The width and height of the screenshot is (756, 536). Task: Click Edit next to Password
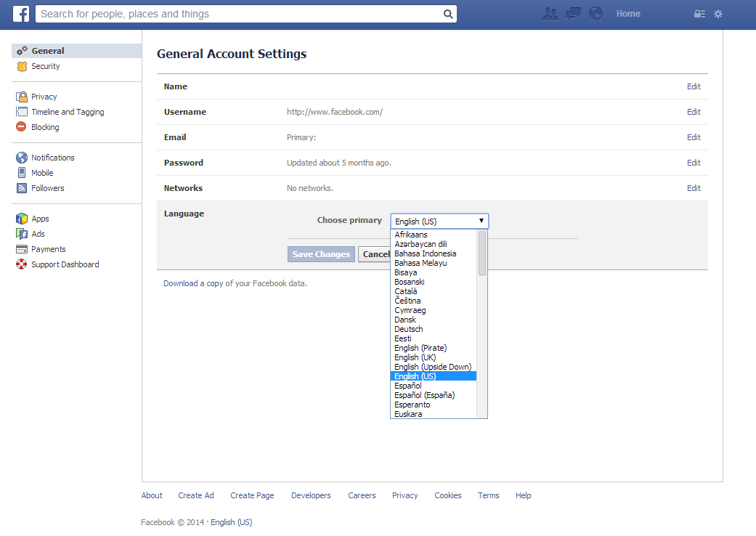coord(693,163)
